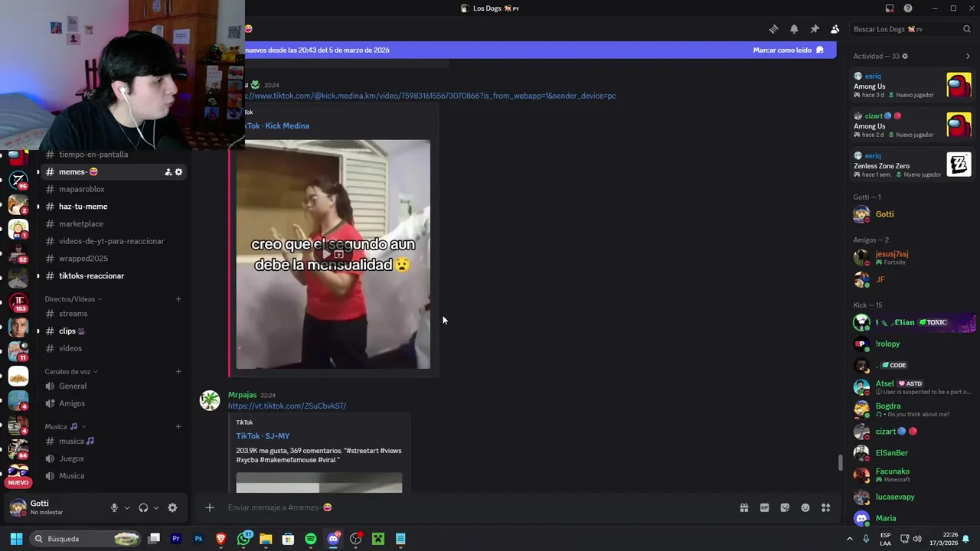Toggle the member list icon
This screenshot has width=980, height=551.
[x=835, y=29]
